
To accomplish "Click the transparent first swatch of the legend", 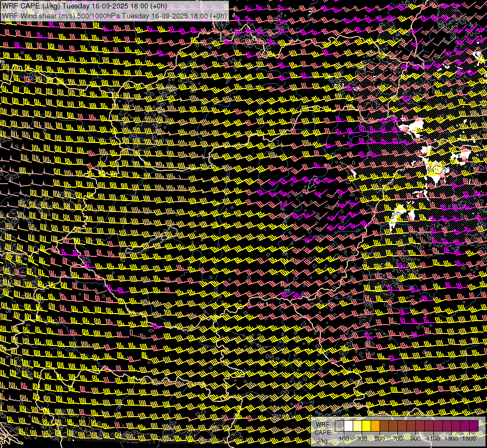I will (x=339, y=426).
